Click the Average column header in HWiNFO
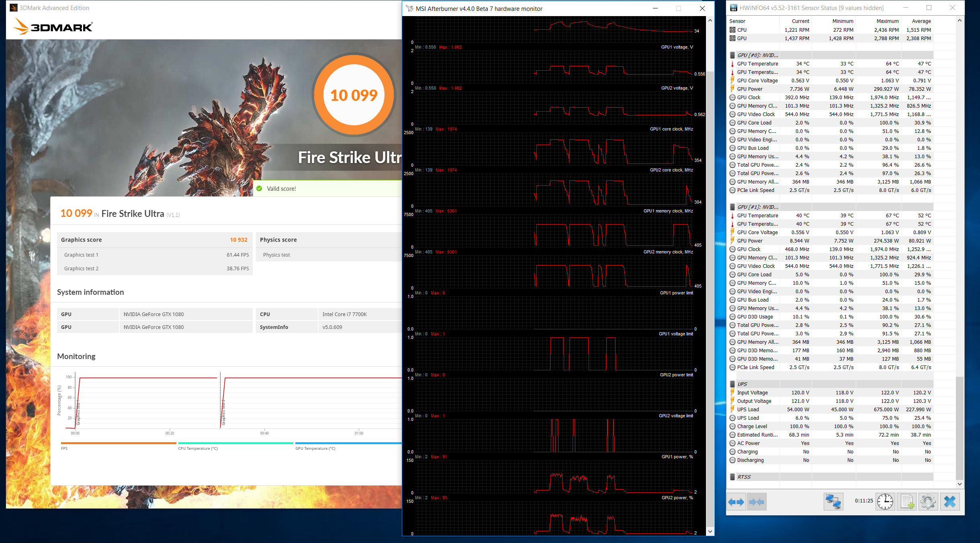 (921, 21)
